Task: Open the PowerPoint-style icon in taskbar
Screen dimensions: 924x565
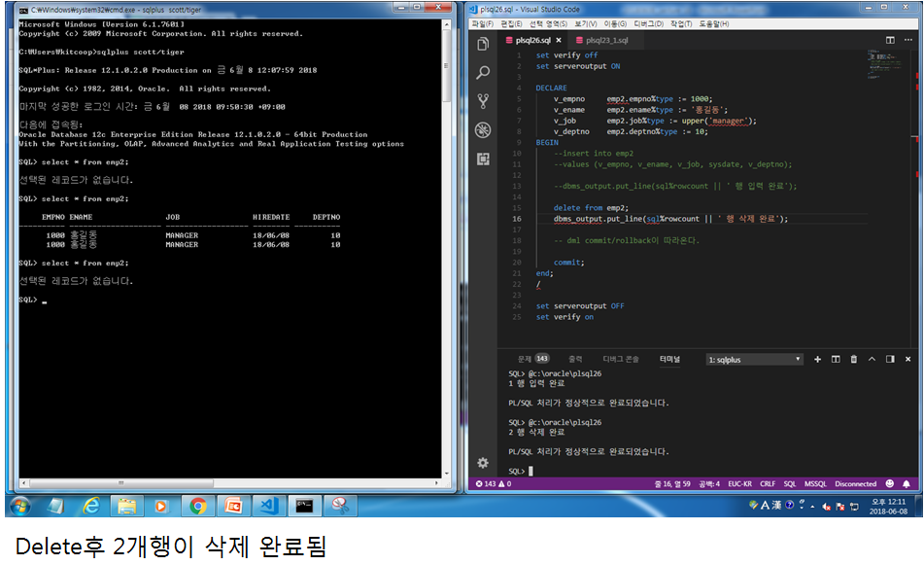Action: [234, 506]
